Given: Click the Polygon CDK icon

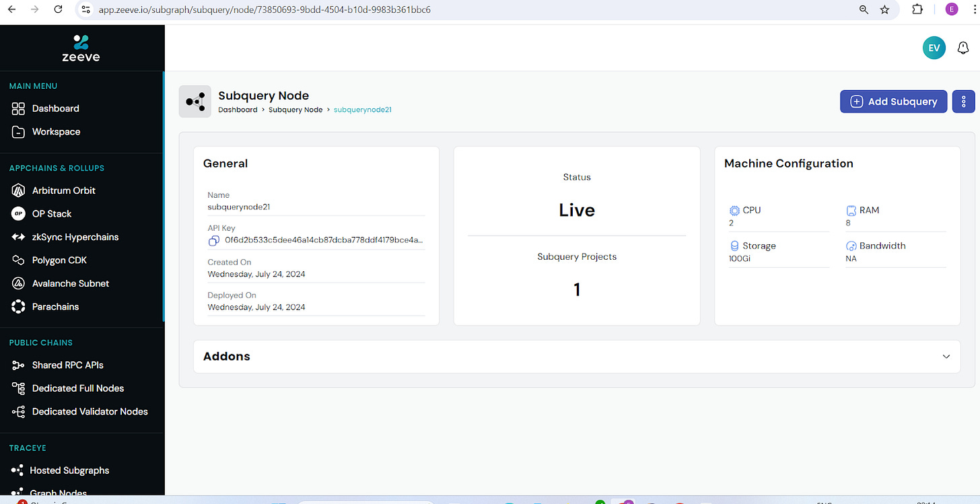Looking at the screenshot, I should (x=18, y=260).
